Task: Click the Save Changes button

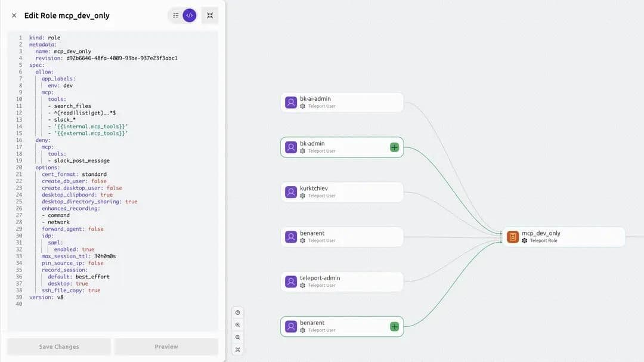Action: [58, 346]
